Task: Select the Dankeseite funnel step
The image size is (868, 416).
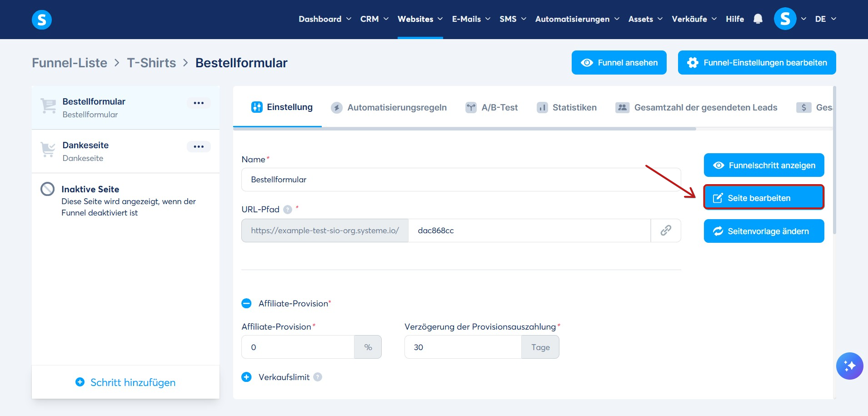Action: coord(125,151)
